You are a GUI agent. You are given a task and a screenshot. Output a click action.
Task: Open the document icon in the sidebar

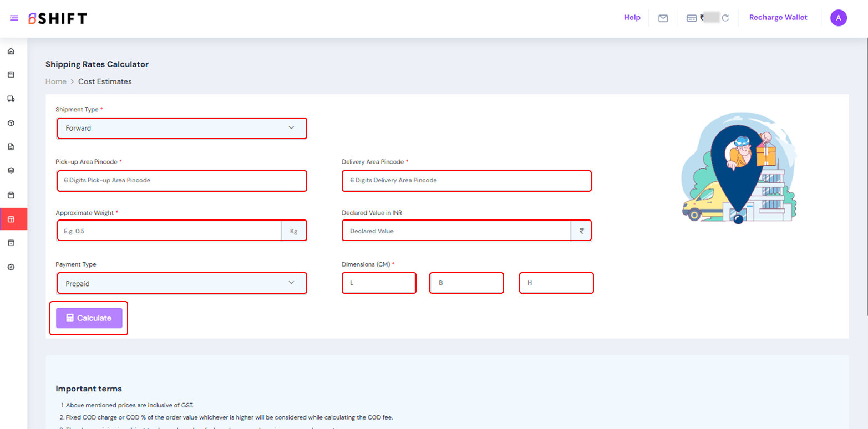[x=11, y=147]
